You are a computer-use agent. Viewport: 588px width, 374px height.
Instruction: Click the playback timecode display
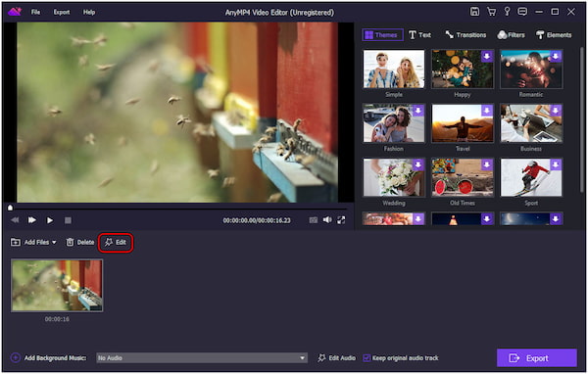[257, 220]
